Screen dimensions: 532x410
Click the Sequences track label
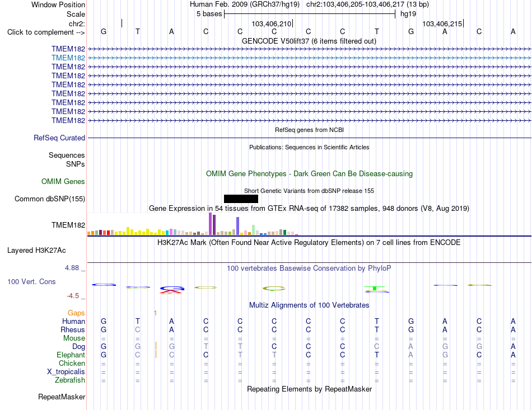[67, 155]
